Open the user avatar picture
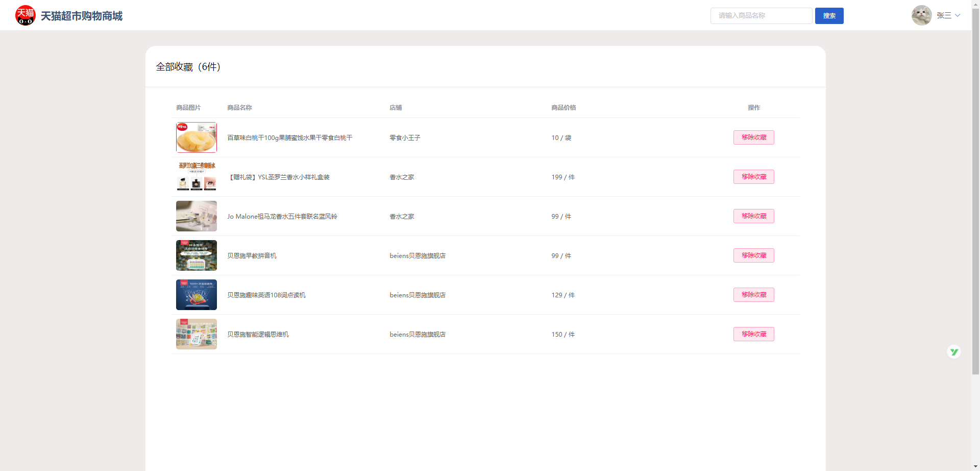Viewport: 980px width, 471px height. [x=922, y=15]
